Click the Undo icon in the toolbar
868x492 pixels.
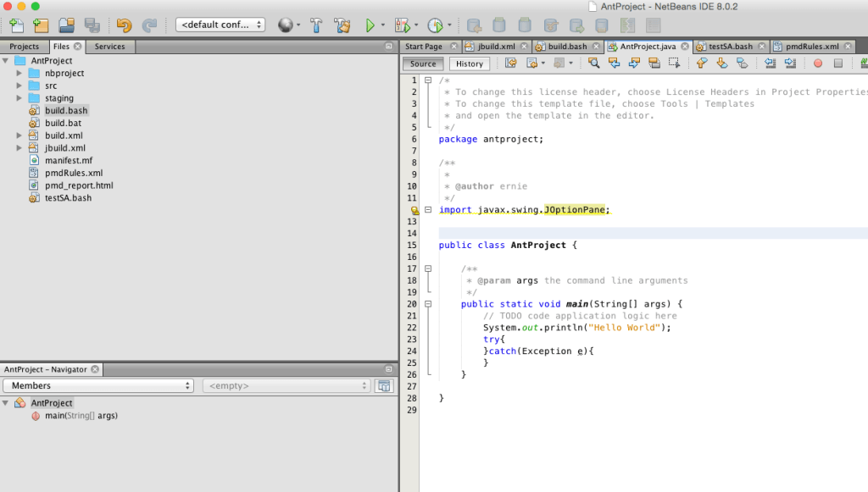point(123,24)
